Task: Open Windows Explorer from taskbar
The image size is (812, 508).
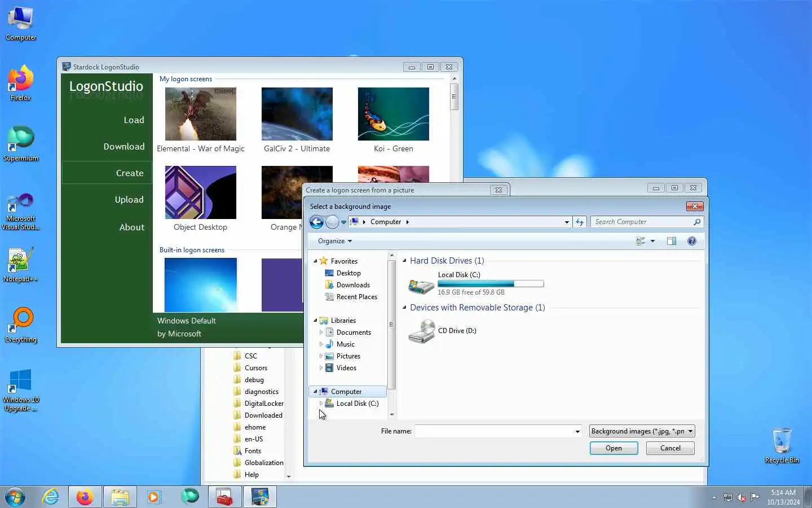Action: point(120,497)
